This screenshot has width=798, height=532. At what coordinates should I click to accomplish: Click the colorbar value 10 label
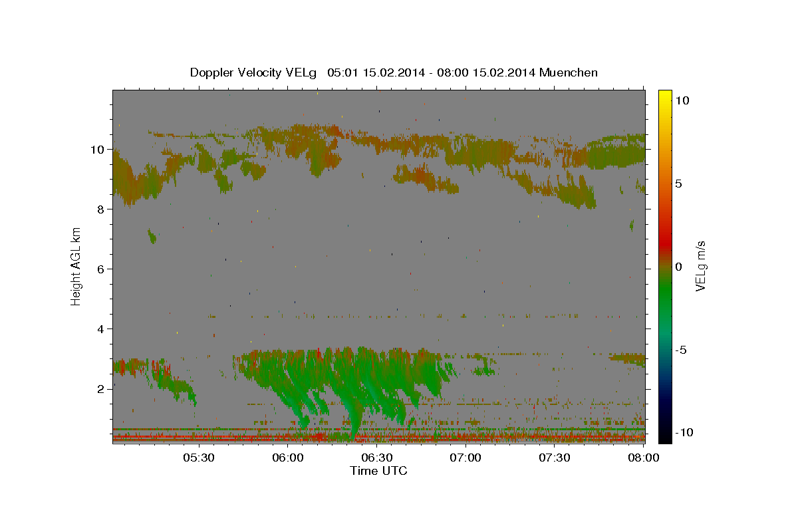coord(682,100)
